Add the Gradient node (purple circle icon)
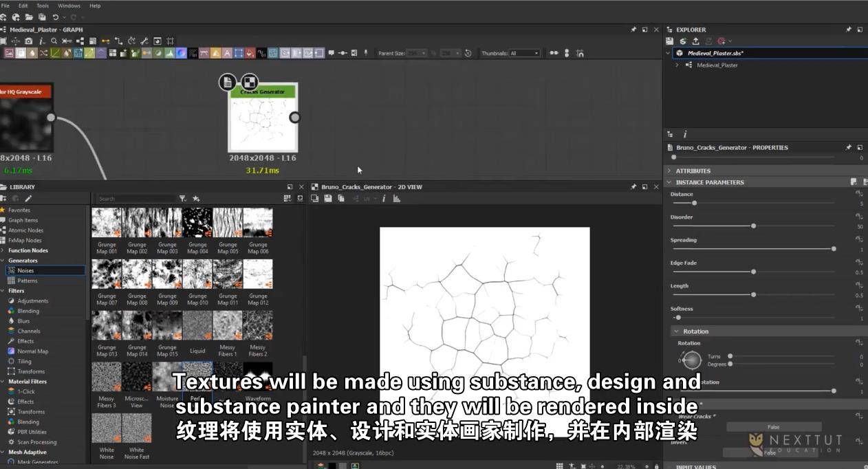 point(181,53)
